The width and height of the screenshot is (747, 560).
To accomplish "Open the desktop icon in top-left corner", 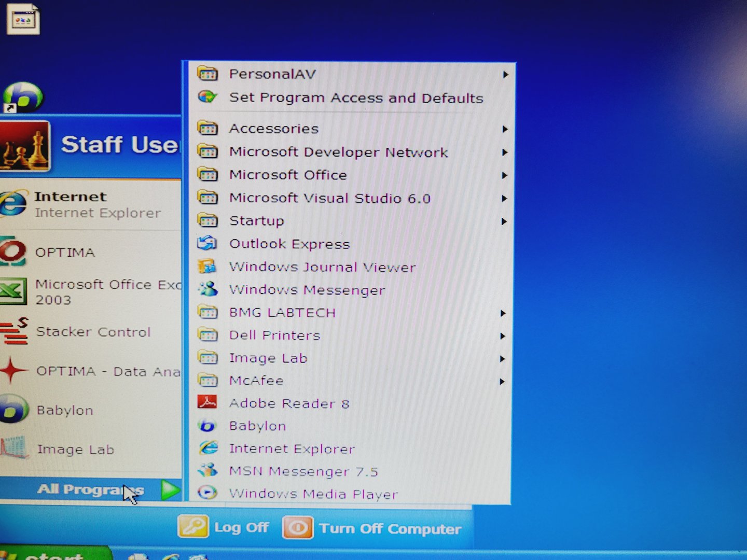I will click(x=23, y=19).
